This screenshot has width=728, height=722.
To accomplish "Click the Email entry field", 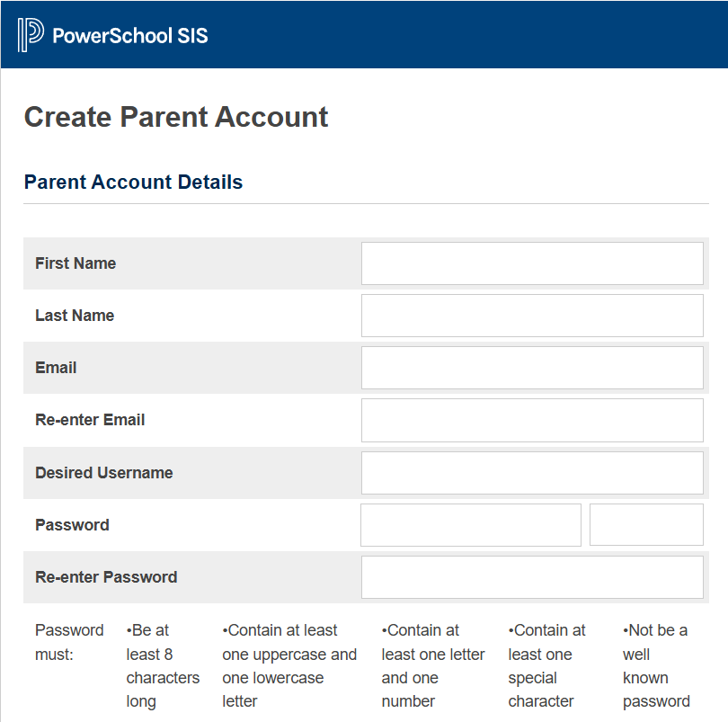I will click(531, 367).
